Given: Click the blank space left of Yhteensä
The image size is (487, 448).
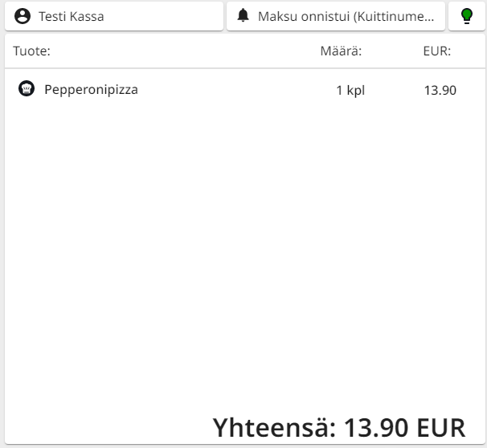Looking at the screenshot, I should 104,426.
